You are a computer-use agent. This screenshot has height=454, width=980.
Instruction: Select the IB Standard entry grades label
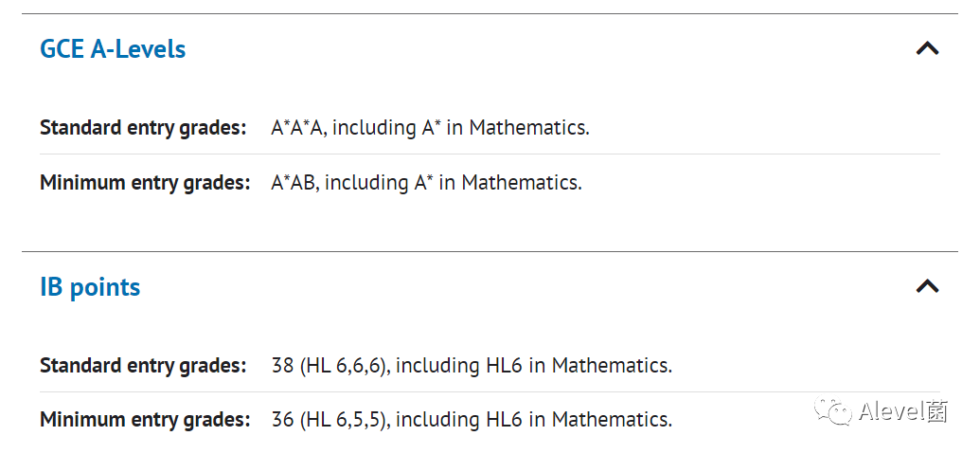[143, 365]
